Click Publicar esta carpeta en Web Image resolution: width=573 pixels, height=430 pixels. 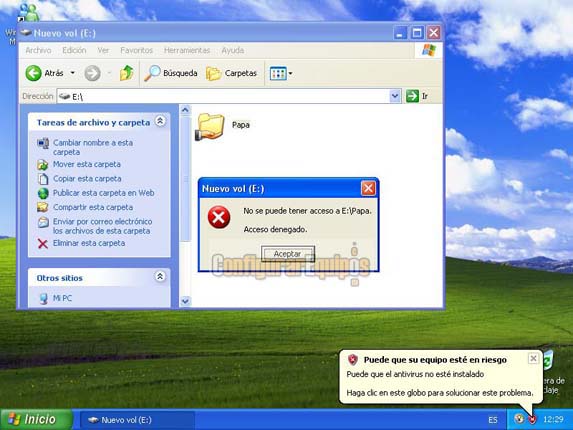click(x=104, y=193)
